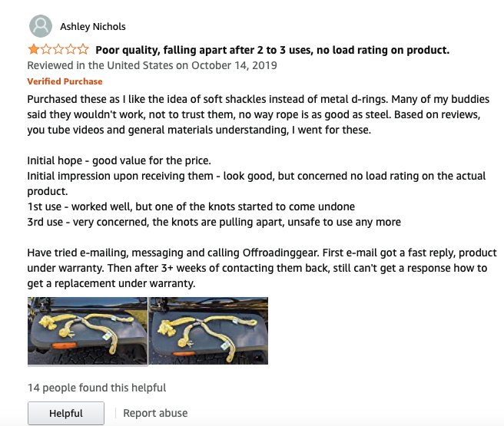Open the 'Poor quality, falling apart' review title
The height and width of the screenshot is (426, 504).
click(x=272, y=50)
